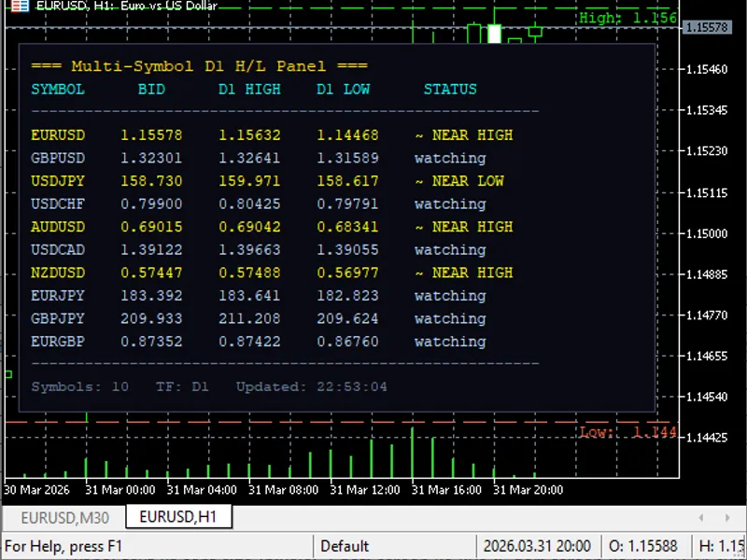The width and height of the screenshot is (747, 560).
Task: Click the GBPUSD bid 1.32301
Action: pyautogui.click(x=151, y=158)
